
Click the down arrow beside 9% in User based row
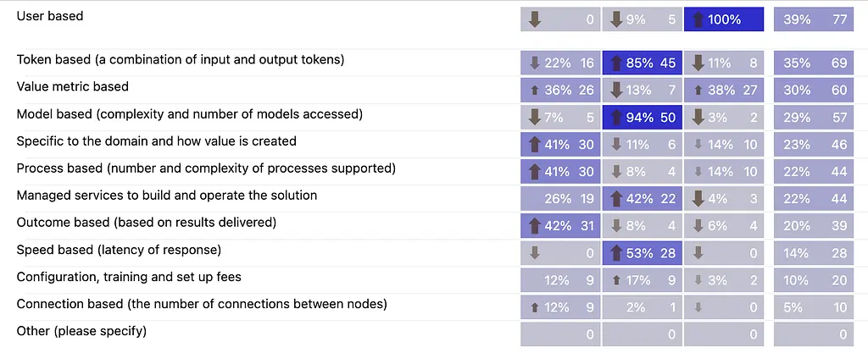(616, 19)
